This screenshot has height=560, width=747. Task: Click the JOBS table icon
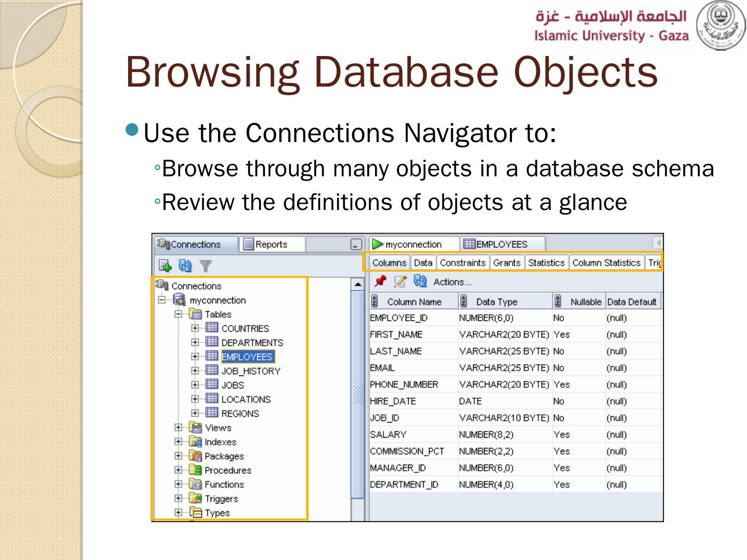(212, 384)
